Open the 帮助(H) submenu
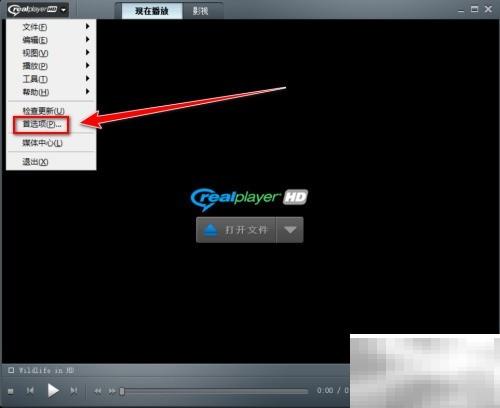Viewport: 500px width, 408px height. tap(51, 92)
